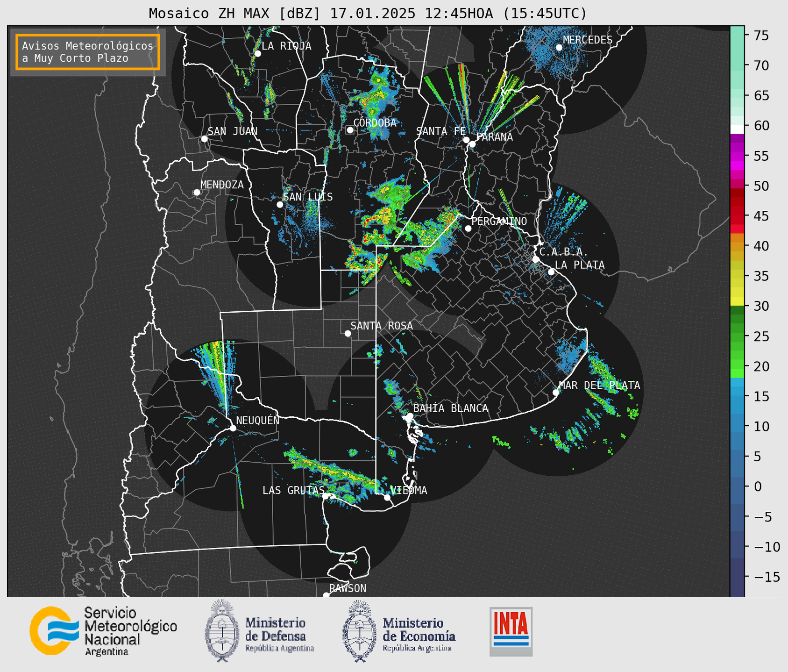Click the Ministerio de Defensa emblem
Screen dimensions: 788x672
pos(222,630)
